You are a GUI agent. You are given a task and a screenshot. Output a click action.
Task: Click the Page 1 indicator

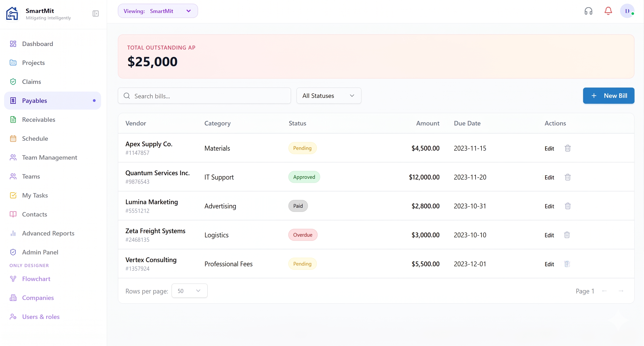(585, 291)
